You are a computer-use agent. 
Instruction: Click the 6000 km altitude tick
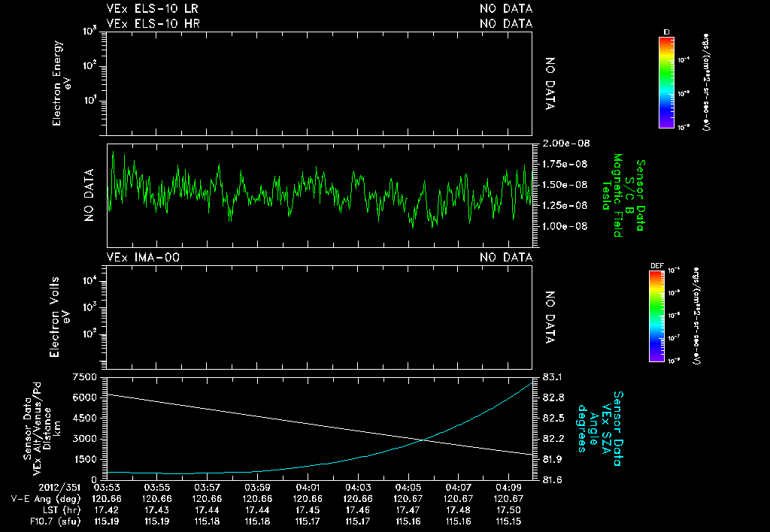tap(84, 397)
